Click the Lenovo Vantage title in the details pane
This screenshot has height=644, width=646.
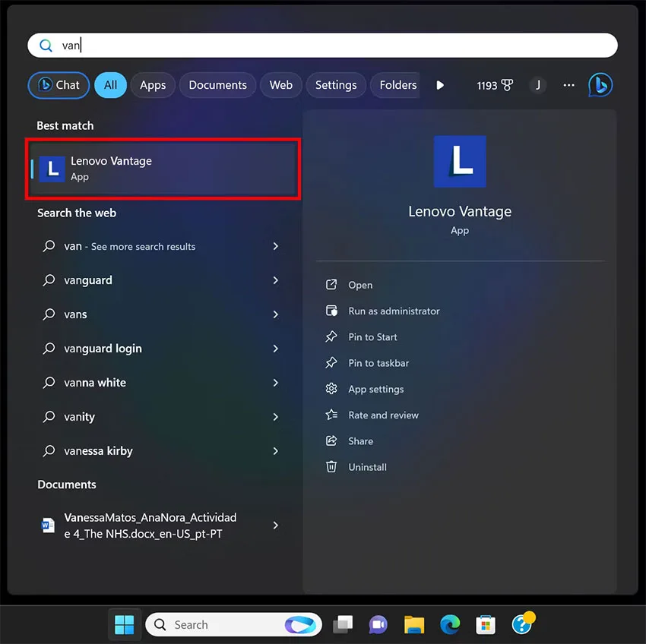pos(460,212)
